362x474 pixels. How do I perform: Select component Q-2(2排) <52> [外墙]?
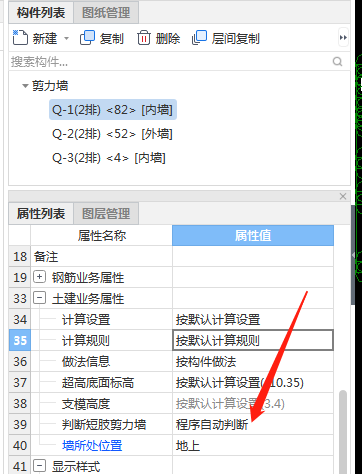(x=112, y=134)
